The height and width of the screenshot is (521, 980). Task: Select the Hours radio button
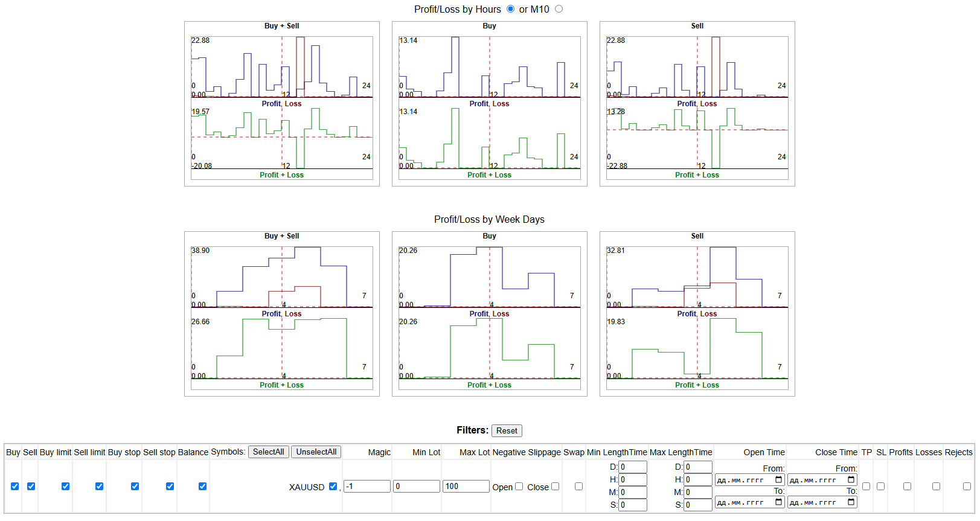511,9
